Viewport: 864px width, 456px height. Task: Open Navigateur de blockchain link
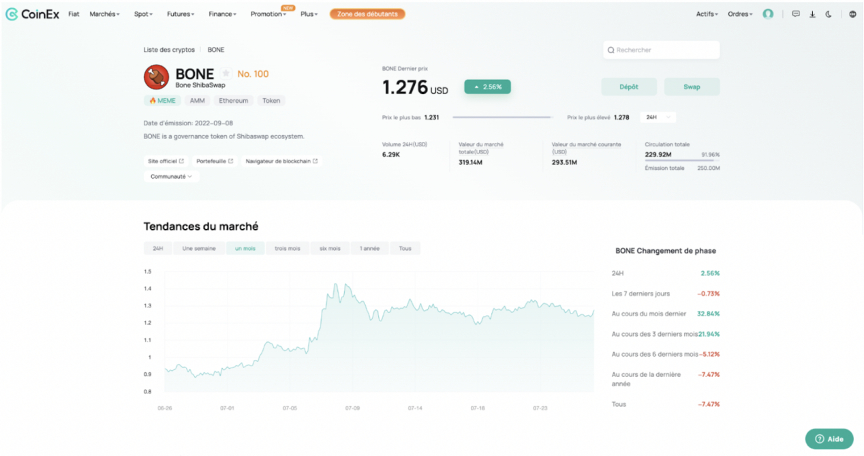[282, 161]
